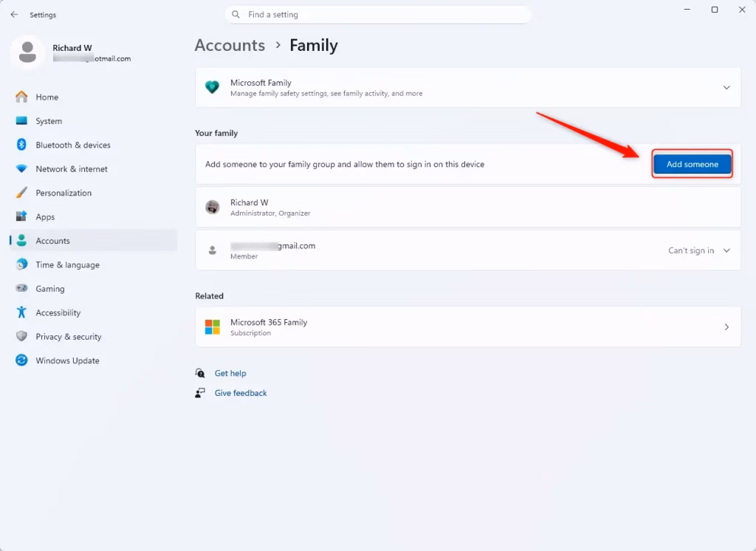
Task: Click the Microsoft 365 logo icon
Action: pos(212,326)
